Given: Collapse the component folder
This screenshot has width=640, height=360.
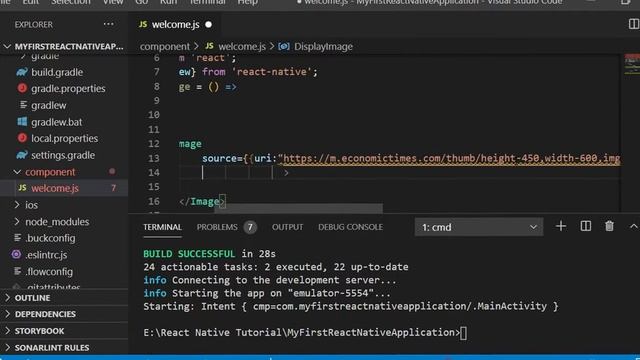Looking at the screenshot, I should [50, 172].
